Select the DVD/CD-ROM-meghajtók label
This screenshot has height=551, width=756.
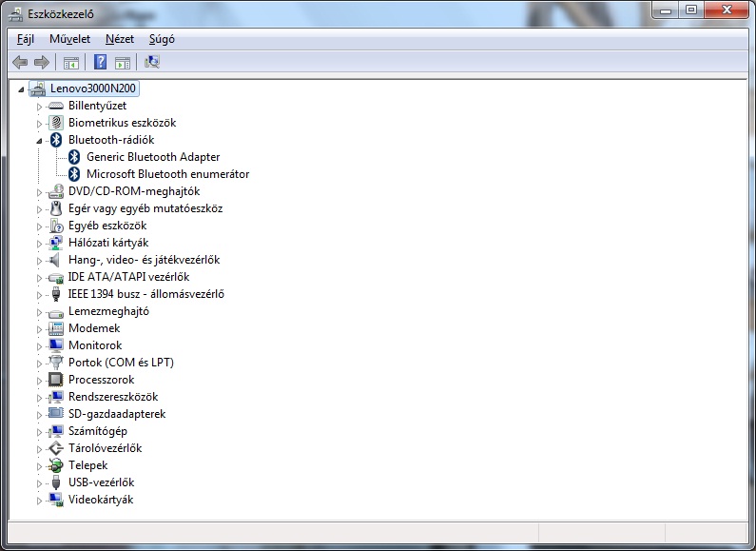pos(134,191)
